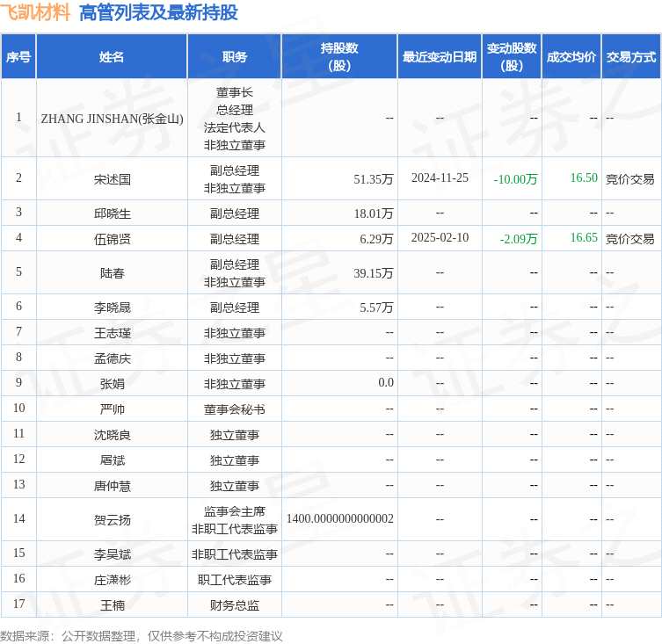Viewport: 662px width, 644px height.
Task: Click the name 李晓晟
Action: coord(113,308)
